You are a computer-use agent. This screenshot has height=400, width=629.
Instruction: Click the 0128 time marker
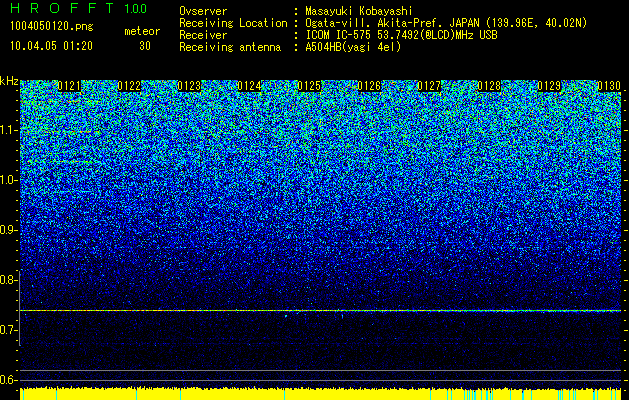489,86
